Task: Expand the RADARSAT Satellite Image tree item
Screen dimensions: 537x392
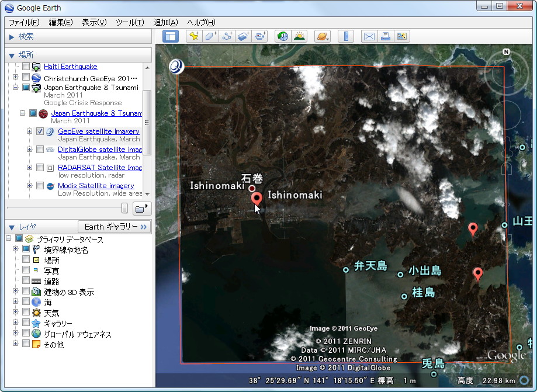Action: (29, 167)
